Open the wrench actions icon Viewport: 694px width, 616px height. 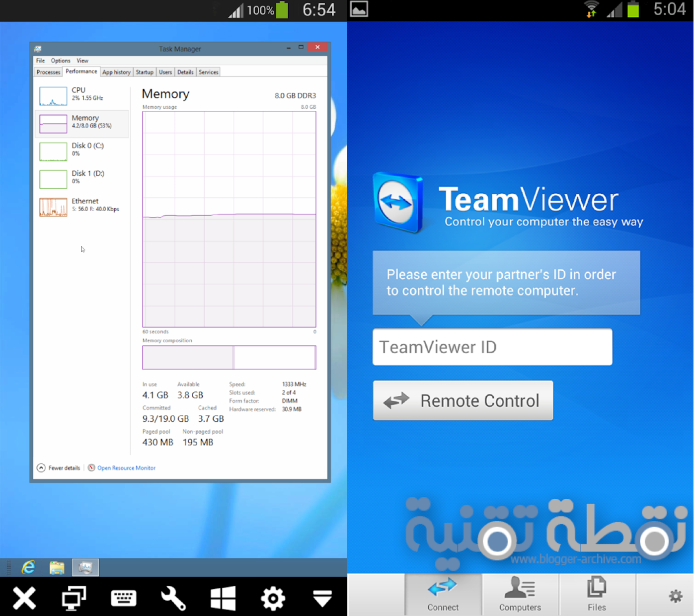[173, 598]
